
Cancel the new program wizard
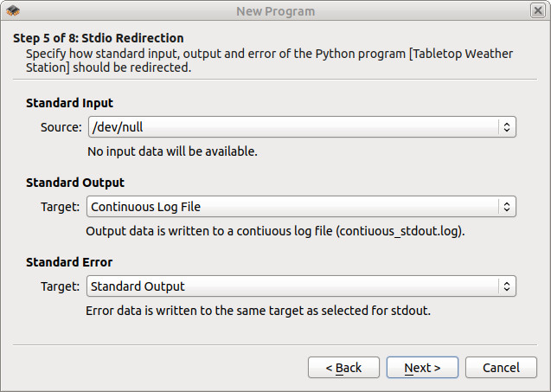pos(501,368)
